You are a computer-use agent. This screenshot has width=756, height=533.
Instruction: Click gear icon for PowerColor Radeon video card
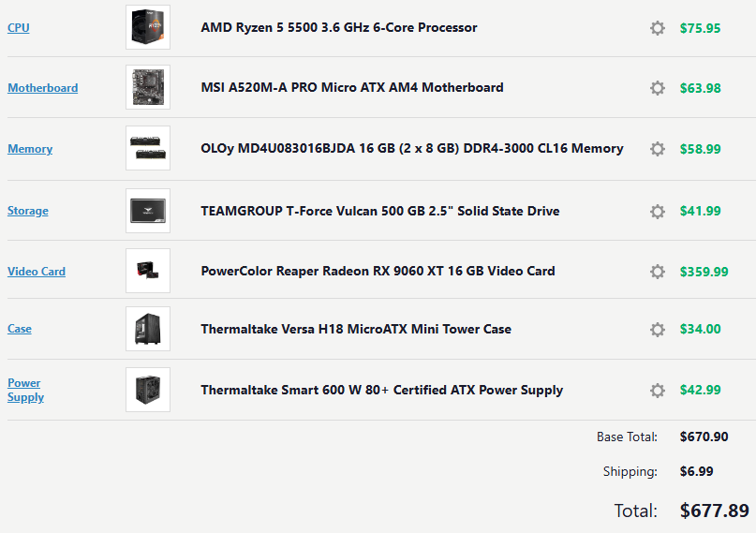click(658, 272)
